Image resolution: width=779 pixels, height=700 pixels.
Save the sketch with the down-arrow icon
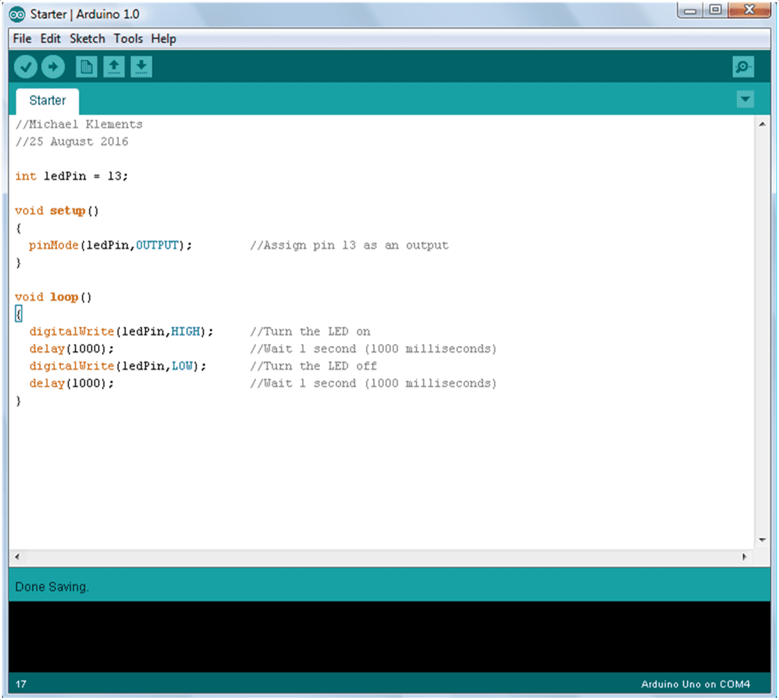tap(141, 67)
